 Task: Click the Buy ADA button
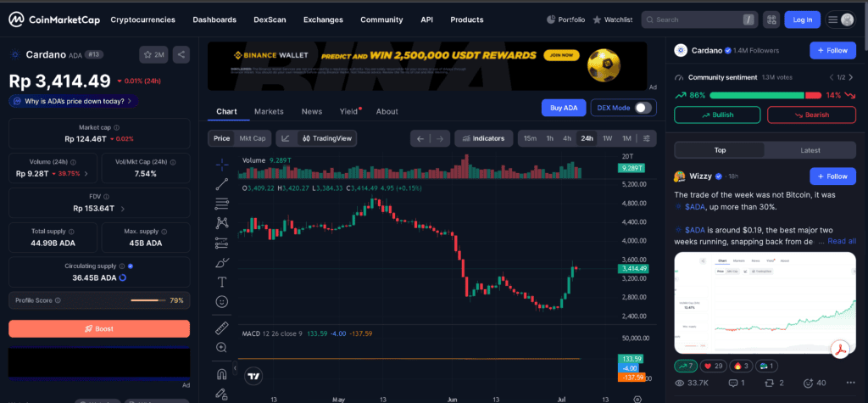tap(564, 108)
